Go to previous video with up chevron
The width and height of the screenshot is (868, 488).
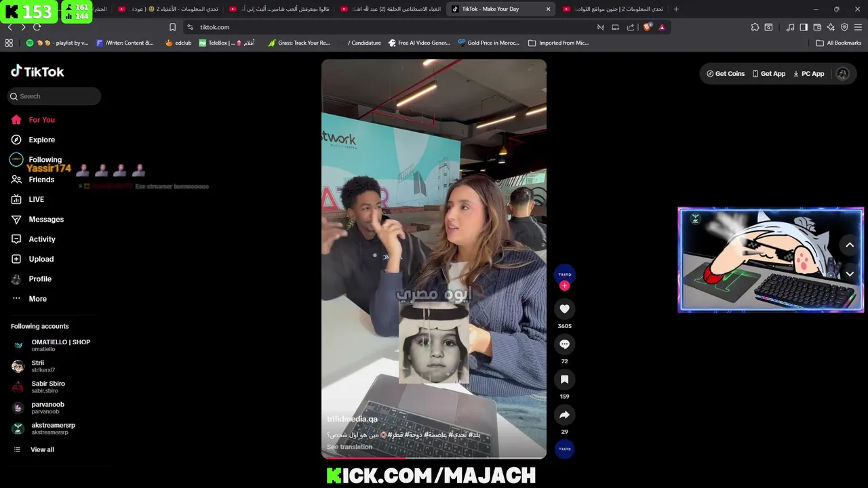tap(850, 245)
